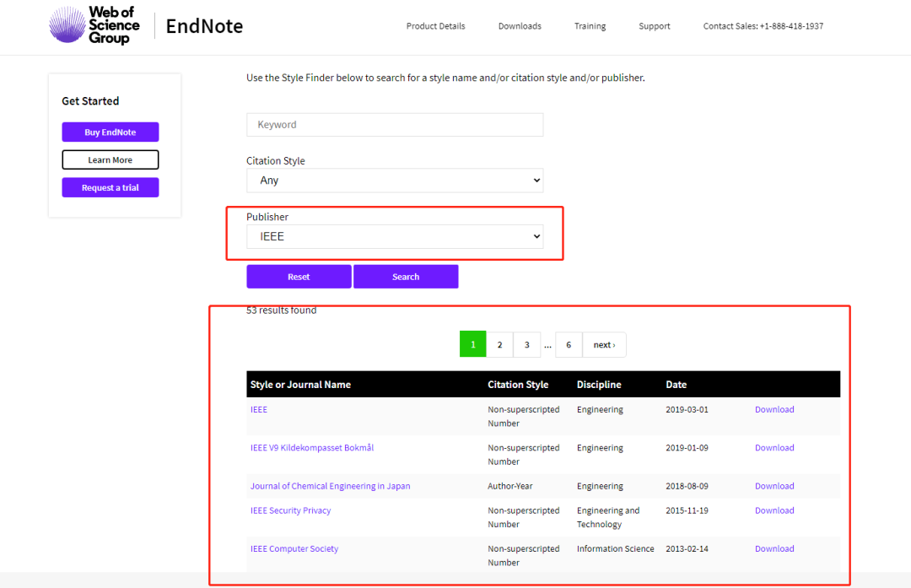Image resolution: width=911 pixels, height=588 pixels.
Task: Click the Engineering and Technology cell
Action: (x=608, y=517)
